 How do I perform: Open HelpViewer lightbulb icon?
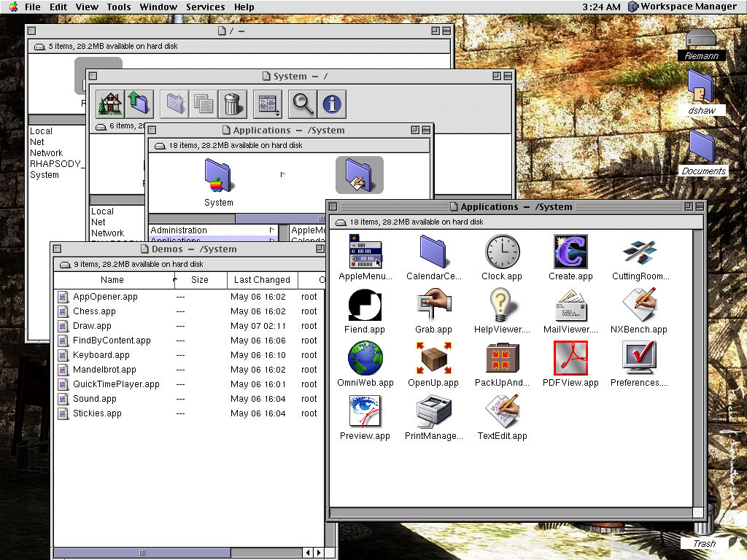click(501, 305)
